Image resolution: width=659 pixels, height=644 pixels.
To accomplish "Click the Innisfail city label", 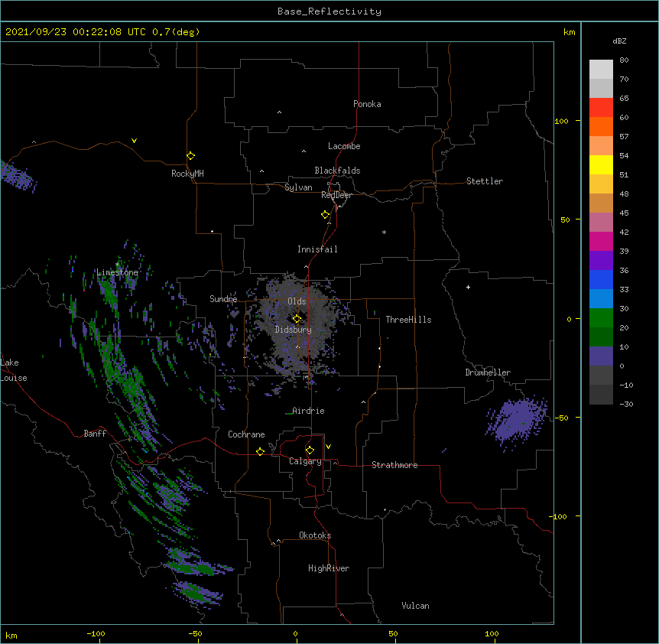I will (317, 249).
